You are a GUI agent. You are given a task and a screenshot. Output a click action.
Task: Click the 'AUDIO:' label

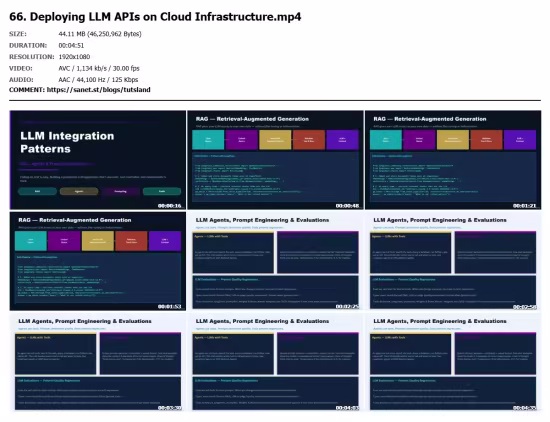point(21,80)
